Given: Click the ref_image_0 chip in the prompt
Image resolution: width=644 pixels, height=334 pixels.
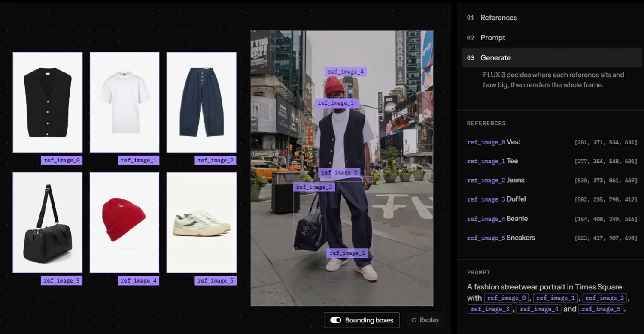Looking at the screenshot, I should tap(507, 298).
